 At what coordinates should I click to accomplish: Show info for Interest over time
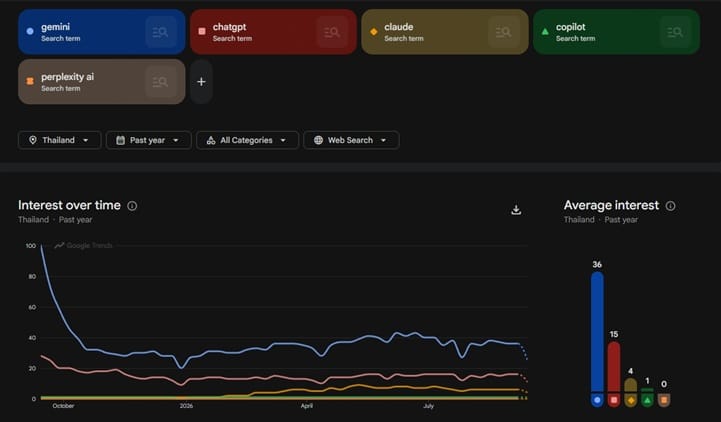(132, 206)
